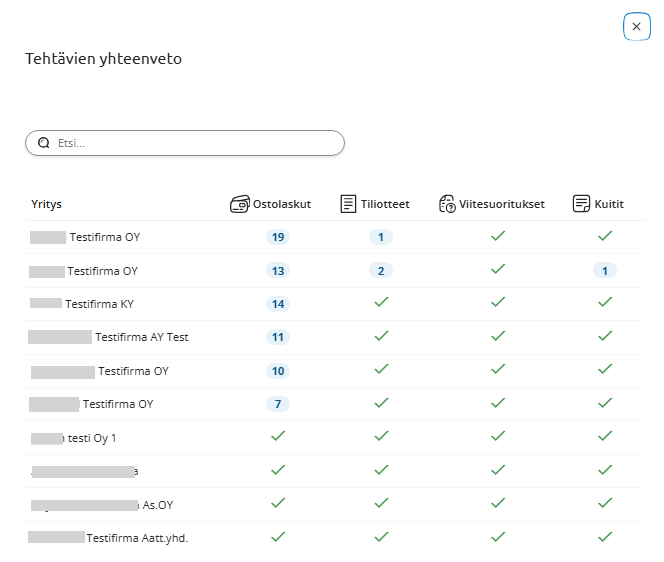Image resolution: width=664 pixels, height=562 pixels.
Task: Open the 13 Ostolaskut badge
Action: (x=278, y=271)
